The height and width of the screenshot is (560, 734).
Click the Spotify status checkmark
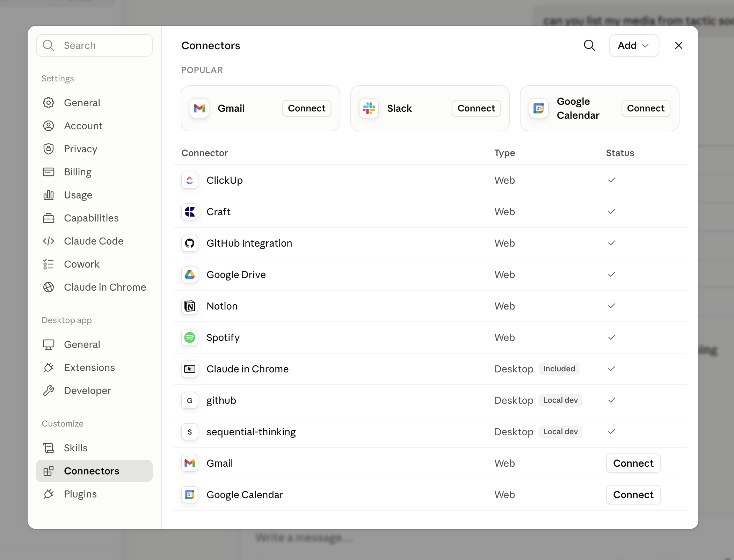611,337
